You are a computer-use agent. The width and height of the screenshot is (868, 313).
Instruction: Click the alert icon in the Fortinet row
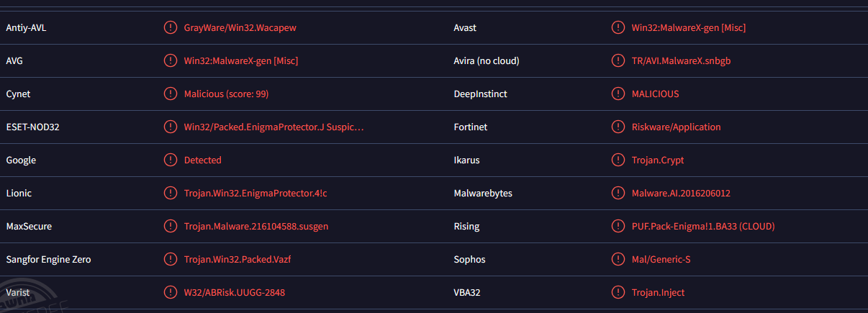point(618,127)
